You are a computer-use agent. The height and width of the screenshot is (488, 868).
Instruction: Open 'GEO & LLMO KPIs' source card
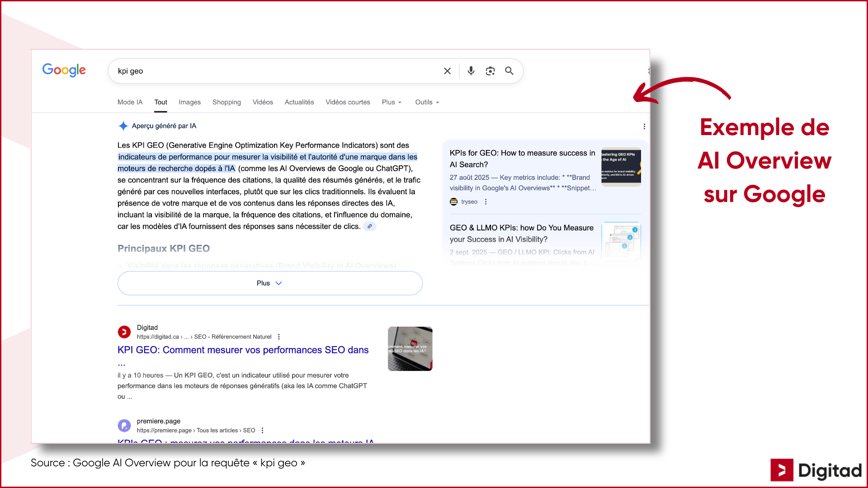click(521, 234)
